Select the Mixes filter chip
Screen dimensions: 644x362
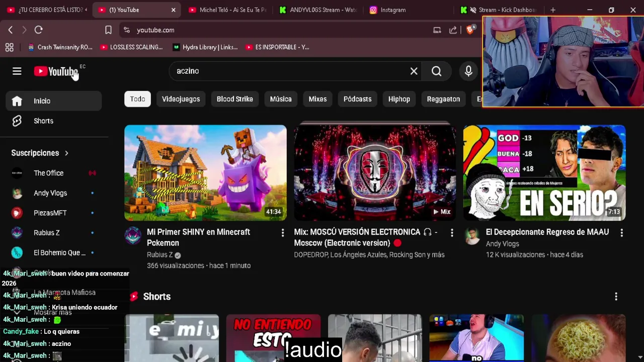(317, 99)
